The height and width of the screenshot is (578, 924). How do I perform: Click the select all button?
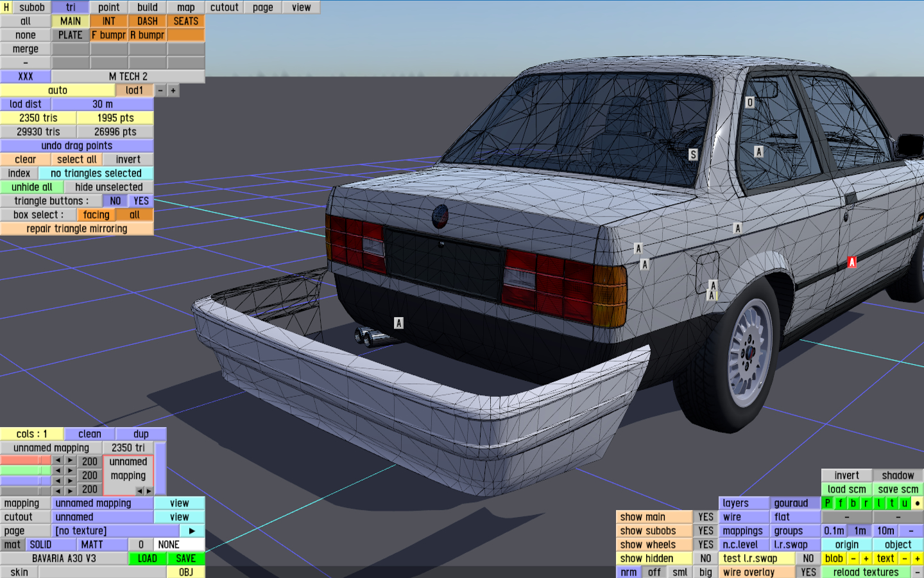[x=77, y=159]
